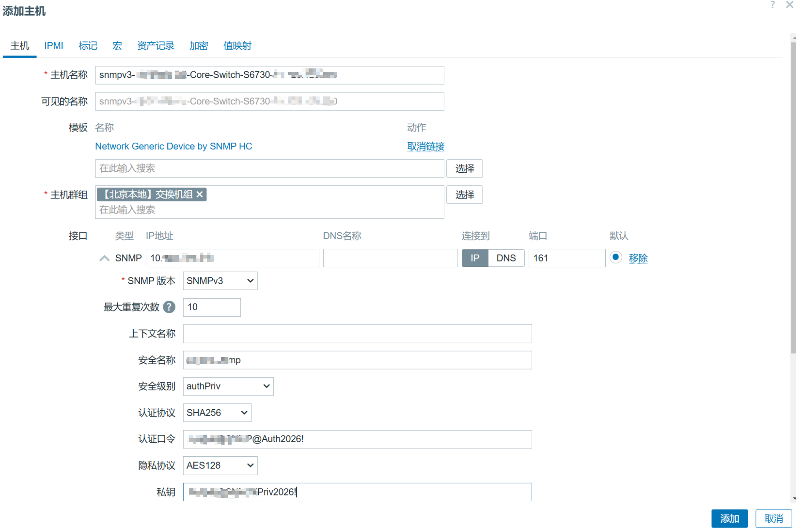This screenshot has height=532, width=796.
Task: Remove the 【北京本地】交换机组 host group tag
Action: (x=200, y=194)
